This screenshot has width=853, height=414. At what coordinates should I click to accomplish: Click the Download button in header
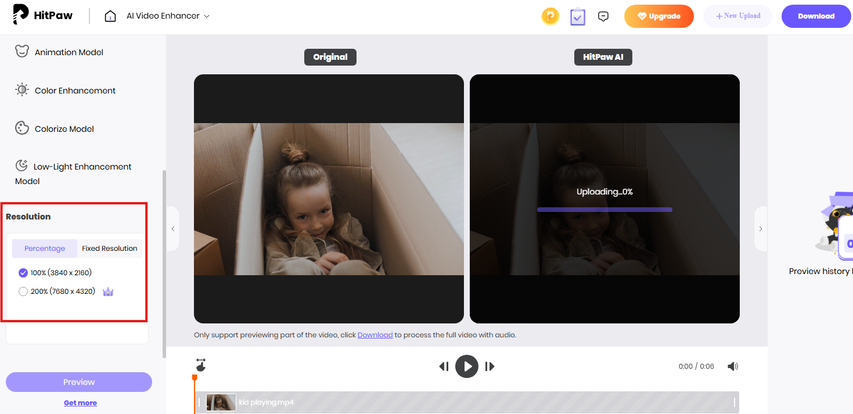coord(816,16)
